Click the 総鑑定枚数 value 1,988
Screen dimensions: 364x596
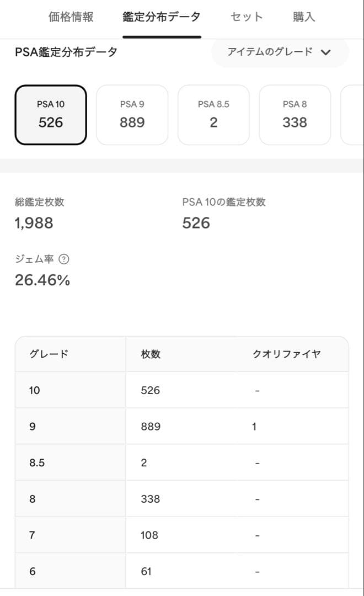click(34, 223)
